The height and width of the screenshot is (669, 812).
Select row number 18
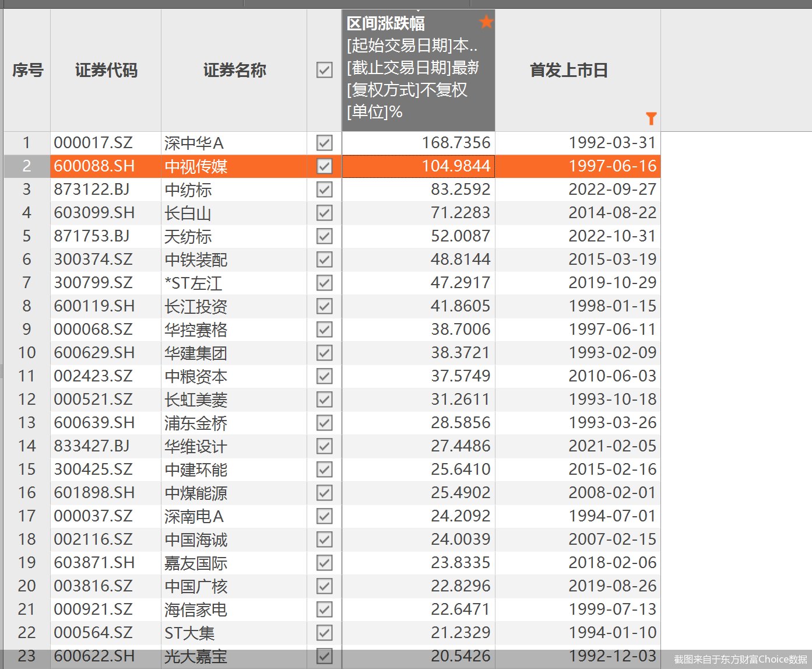click(x=27, y=540)
